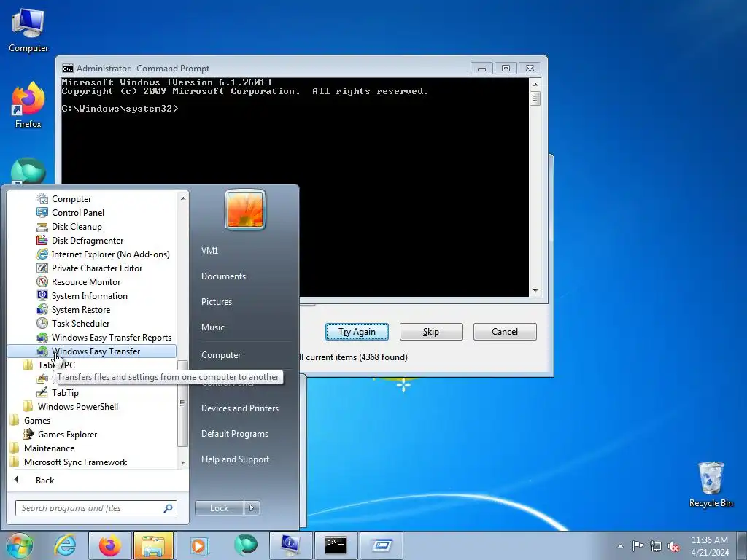Viewport: 747px width, 560px height.
Task: Click the user account picture
Action: [x=245, y=209]
